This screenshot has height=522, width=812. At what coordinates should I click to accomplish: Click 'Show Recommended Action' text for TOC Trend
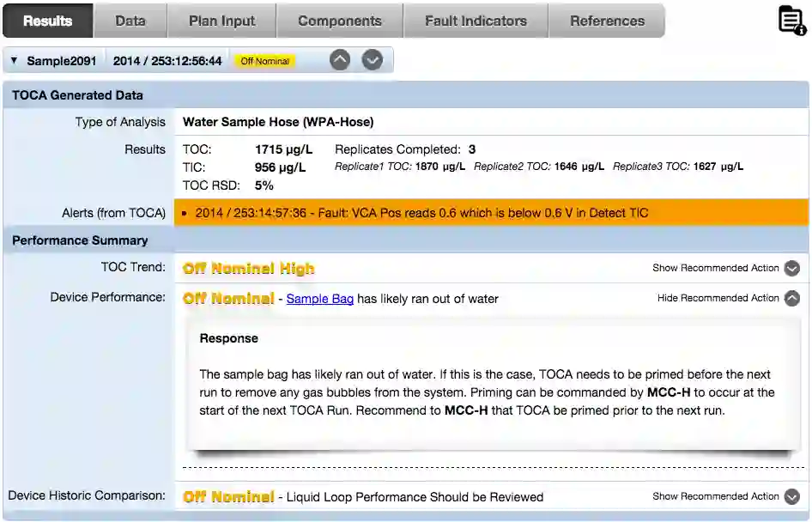[716, 268]
